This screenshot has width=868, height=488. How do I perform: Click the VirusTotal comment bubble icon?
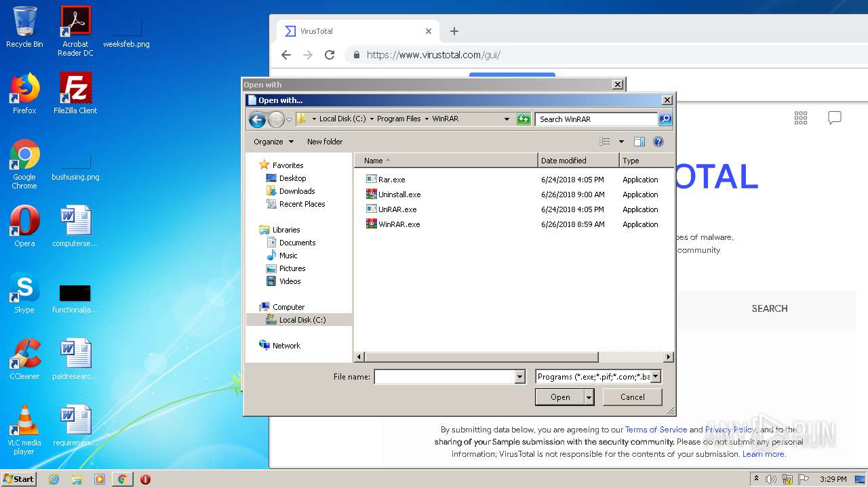835,118
